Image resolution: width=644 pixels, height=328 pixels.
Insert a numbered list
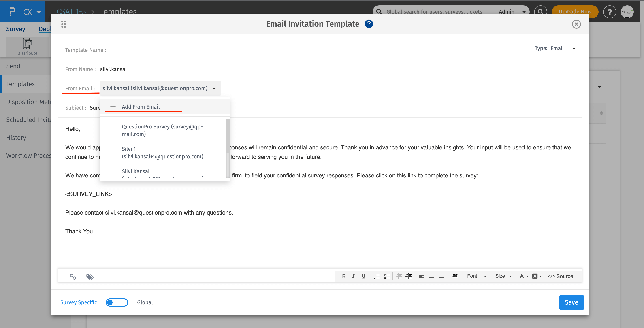(377, 276)
